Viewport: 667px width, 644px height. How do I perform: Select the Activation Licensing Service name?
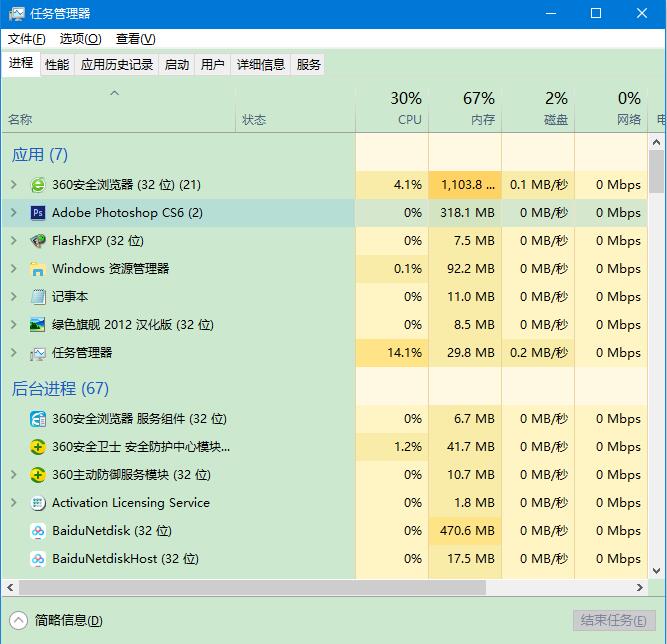click(x=131, y=503)
